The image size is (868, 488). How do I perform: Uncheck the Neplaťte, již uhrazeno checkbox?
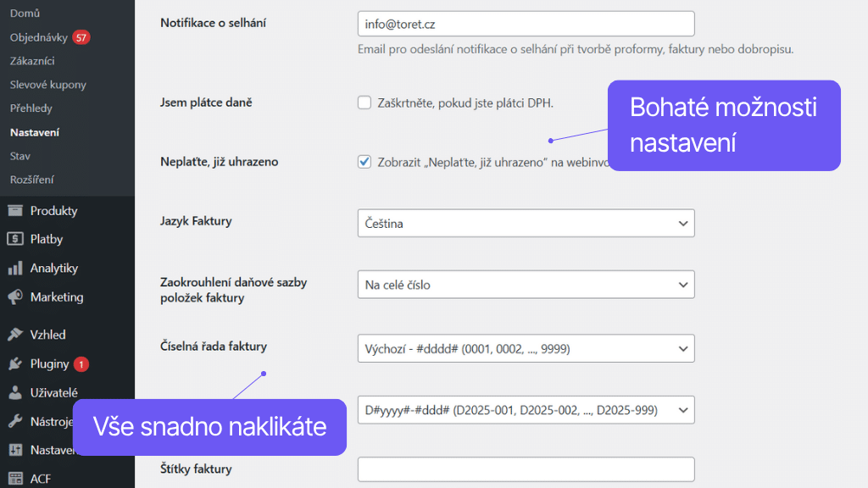[364, 163]
